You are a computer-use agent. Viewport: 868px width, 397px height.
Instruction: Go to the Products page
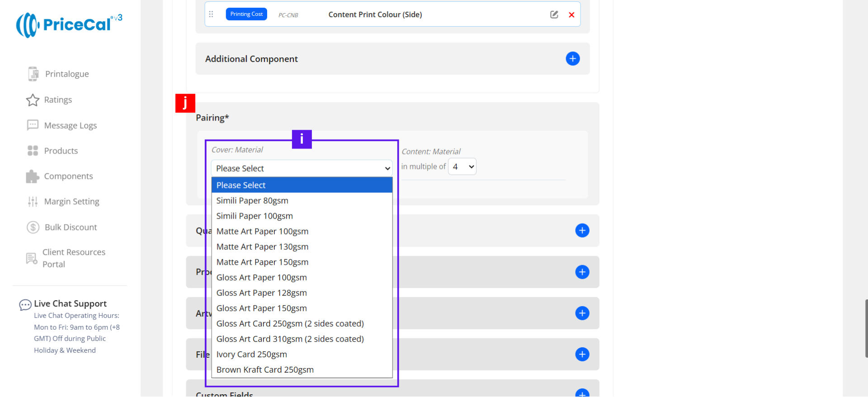pyautogui.click(x=61, y=151)
